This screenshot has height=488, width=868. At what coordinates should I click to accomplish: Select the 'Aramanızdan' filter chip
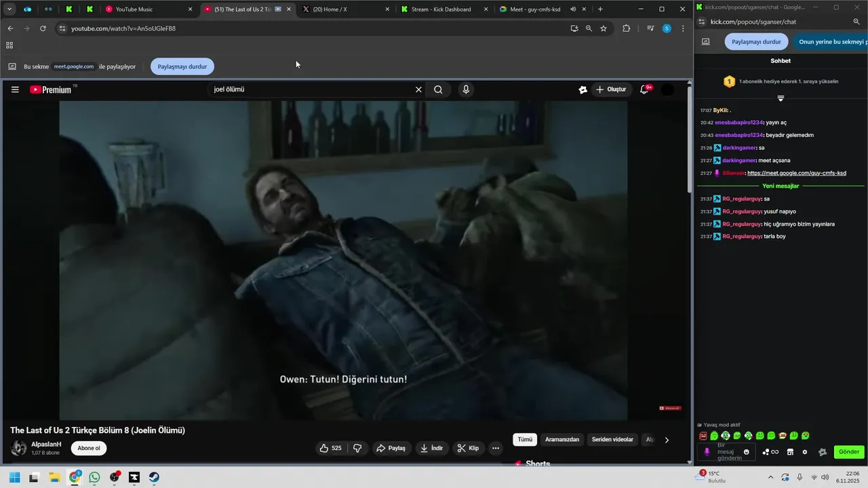click(562, 440)
